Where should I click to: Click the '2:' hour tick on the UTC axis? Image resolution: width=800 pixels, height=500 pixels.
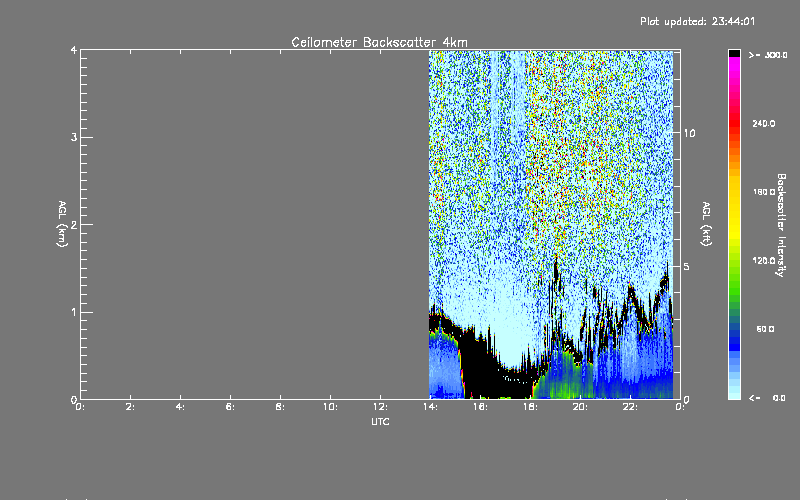(x=130, y=407)
